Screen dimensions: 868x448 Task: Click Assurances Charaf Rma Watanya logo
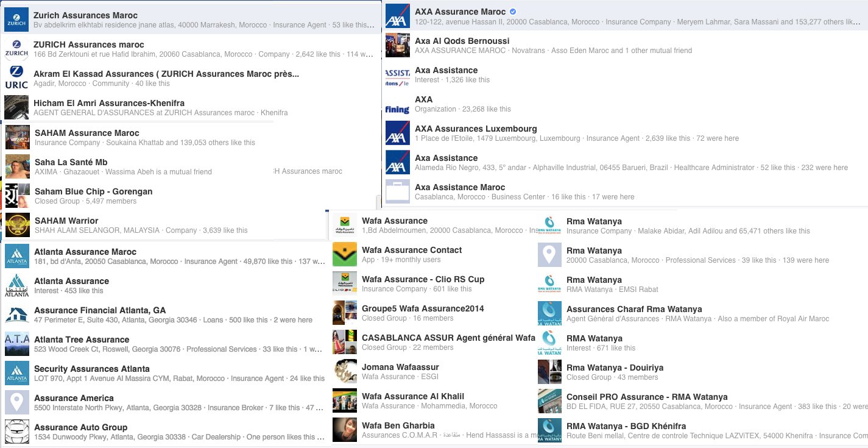[549, 313]
